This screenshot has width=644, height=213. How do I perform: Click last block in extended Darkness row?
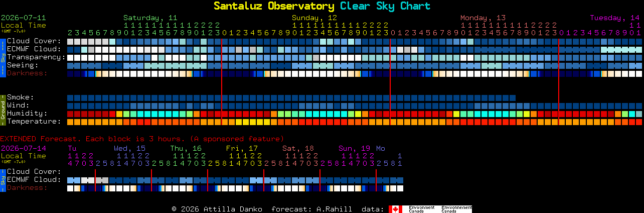(x=400, y=188)
